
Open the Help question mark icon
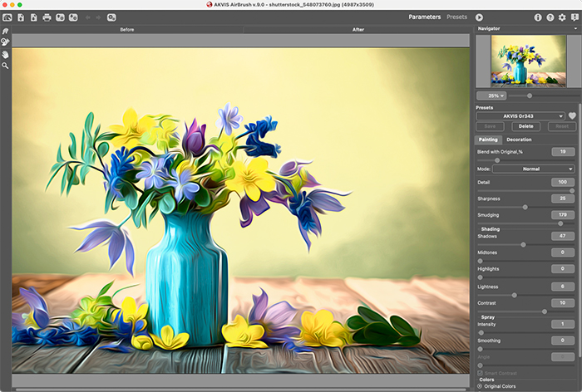pos(550,17)
